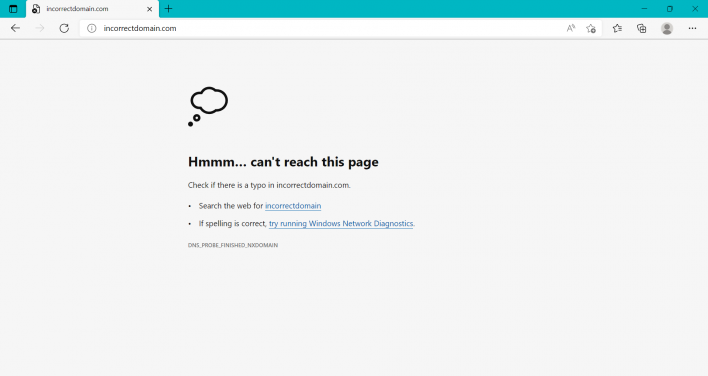
Task: Click the 'Check if there is a typo' text
Action: [x=269, y=185]
